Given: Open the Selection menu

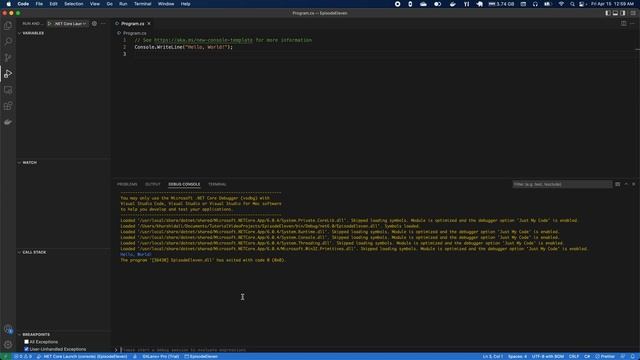Looking at the screenshot, I should point(73,4).
